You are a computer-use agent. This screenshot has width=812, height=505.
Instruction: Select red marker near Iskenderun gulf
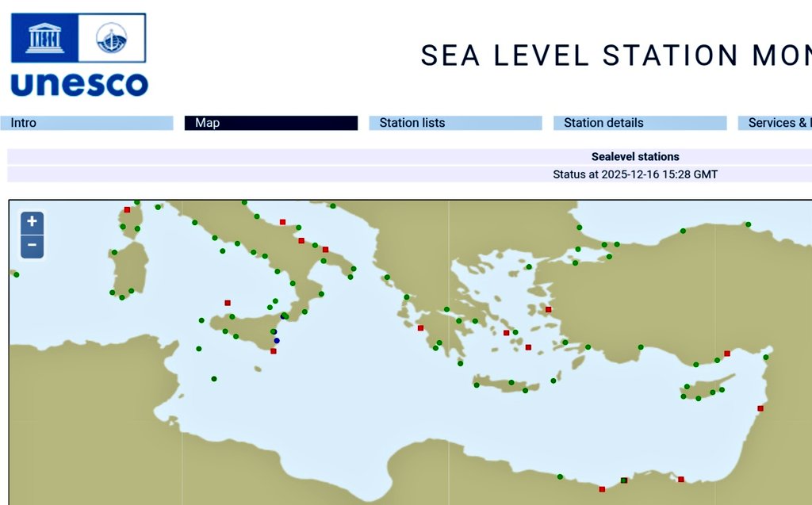(727, 354)
